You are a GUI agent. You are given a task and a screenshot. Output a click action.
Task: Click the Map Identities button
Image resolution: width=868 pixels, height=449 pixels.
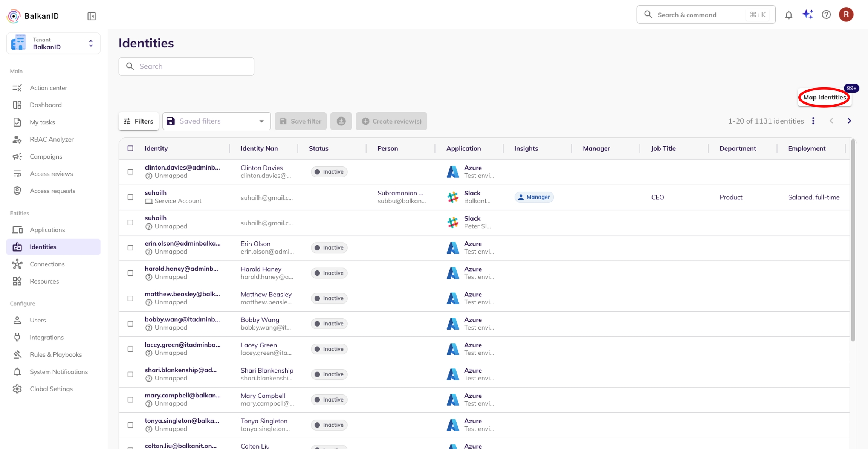tap(824, 98)
